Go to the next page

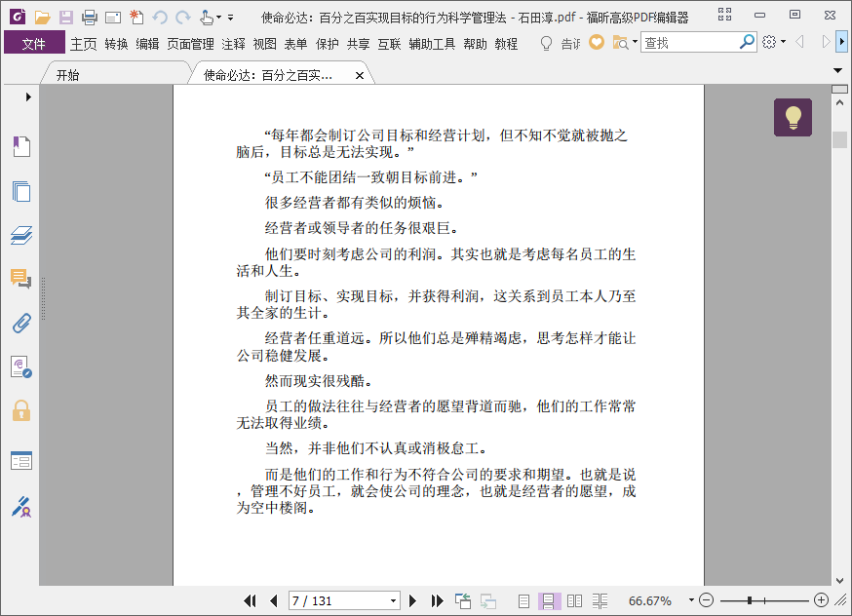[x=412, y=600]
